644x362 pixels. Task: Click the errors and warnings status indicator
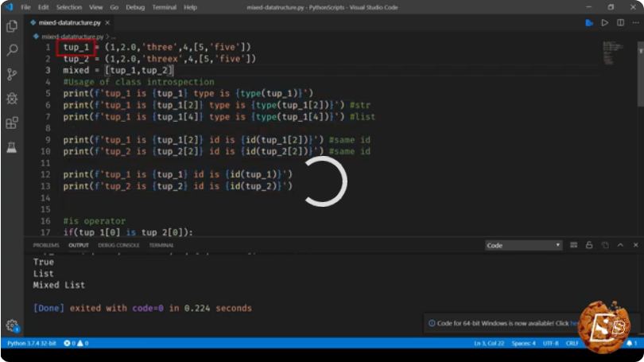(76, 343)
